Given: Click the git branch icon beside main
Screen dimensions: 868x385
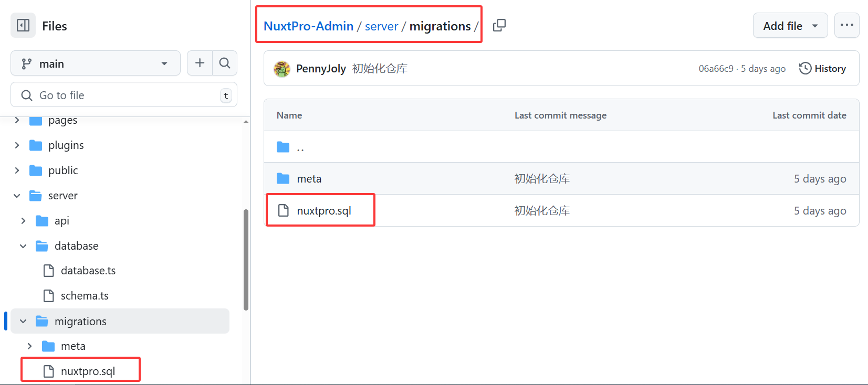Looking at the screenshot, I should pyautogui.click(x=27, y=64).
